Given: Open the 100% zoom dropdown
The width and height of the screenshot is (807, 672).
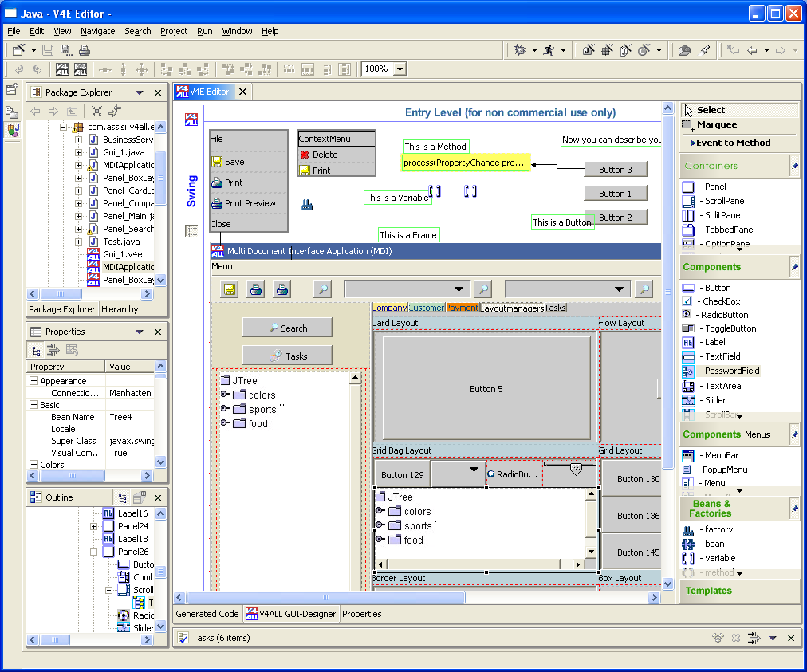Looking at the screenshot, I should pyautogui.click(x=400, y=69).
